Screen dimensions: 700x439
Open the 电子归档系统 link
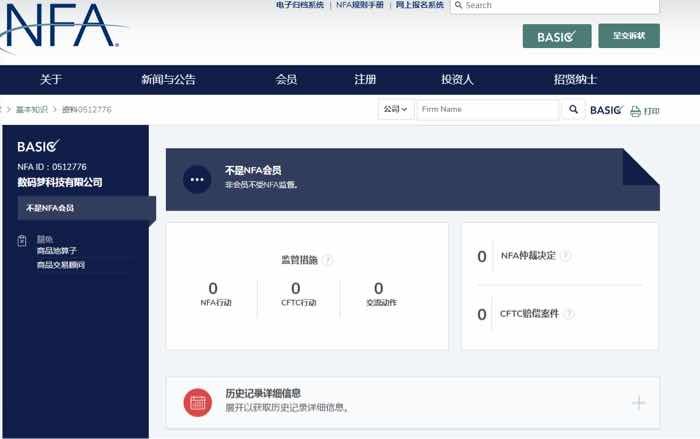coord(300,5)
